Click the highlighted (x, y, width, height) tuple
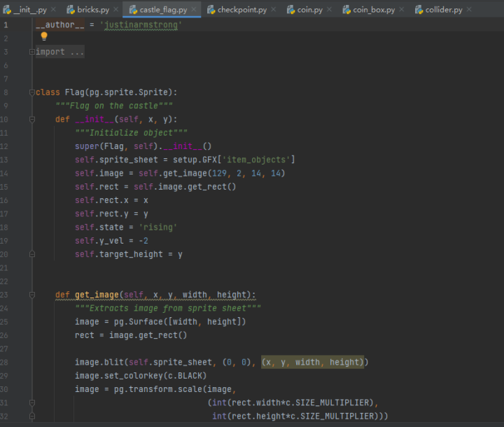Screen dimensions: 504x427 point(312,363)
